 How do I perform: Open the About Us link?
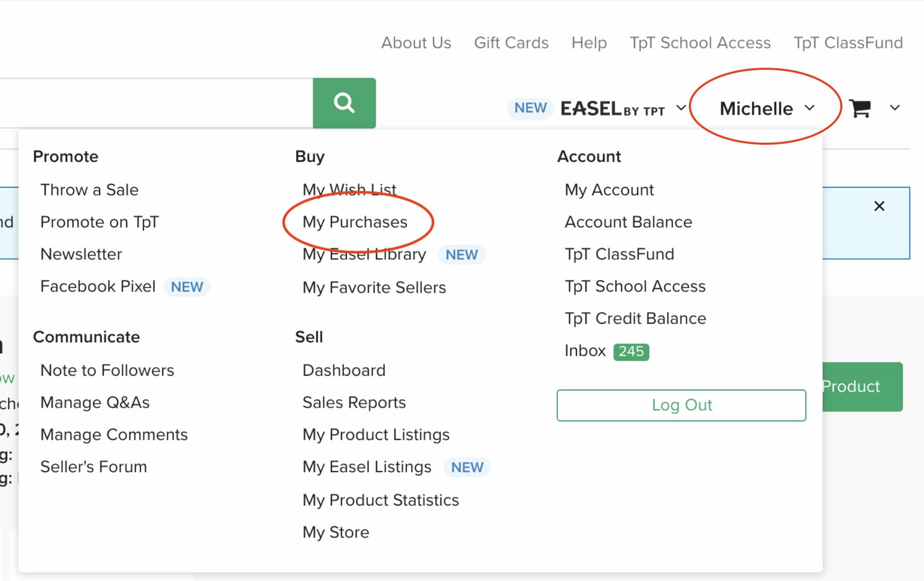416,43
